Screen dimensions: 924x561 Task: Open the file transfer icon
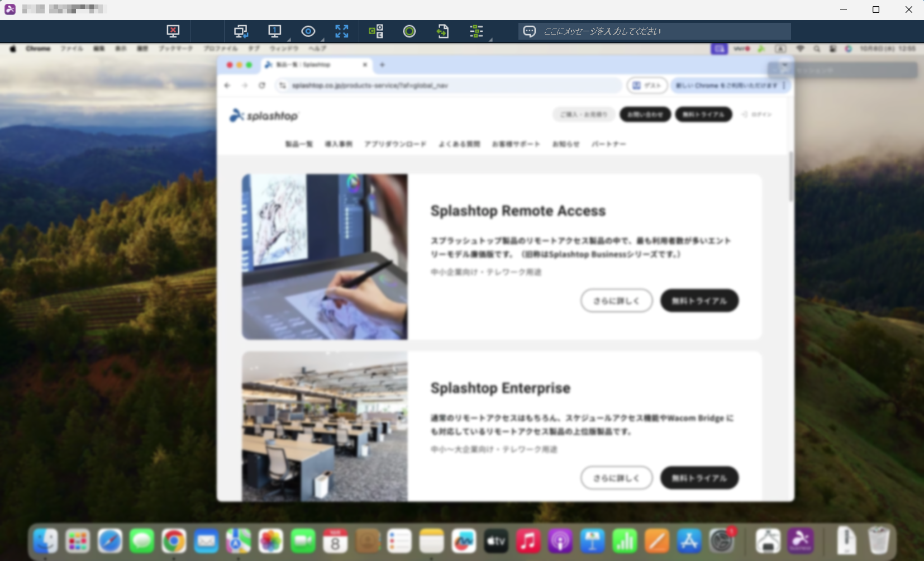[442, 31]
